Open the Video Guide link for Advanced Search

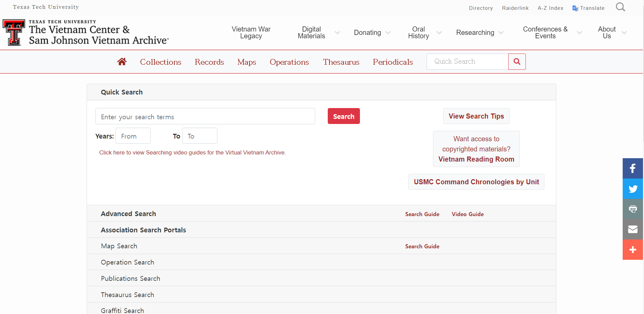(468, 214)
